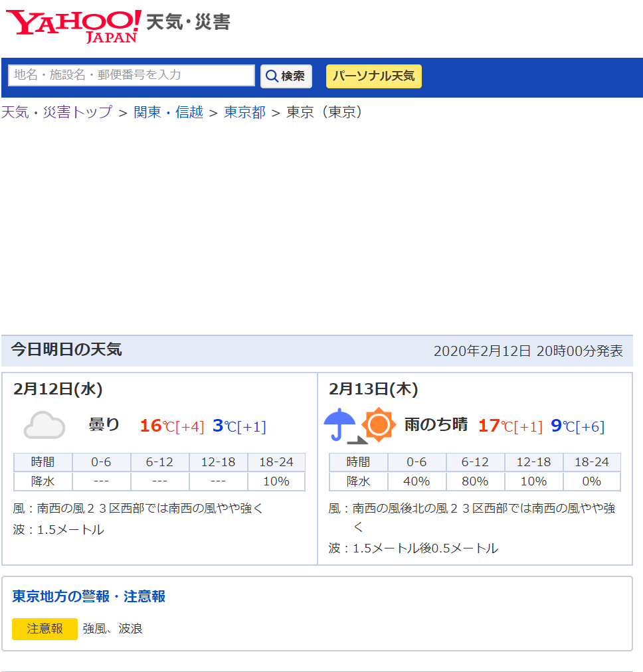Viewport: 643px width, 672px height.
Task: Open the 関東・信越 breadcrumb link
Action: pyautogui.click(x=169, y=112)
